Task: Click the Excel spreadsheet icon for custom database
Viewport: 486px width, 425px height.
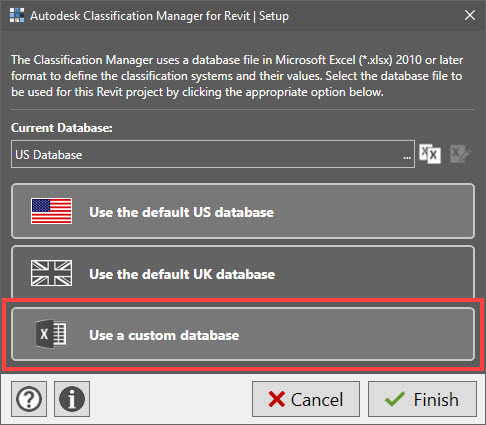Action: [x=51, y=334]
